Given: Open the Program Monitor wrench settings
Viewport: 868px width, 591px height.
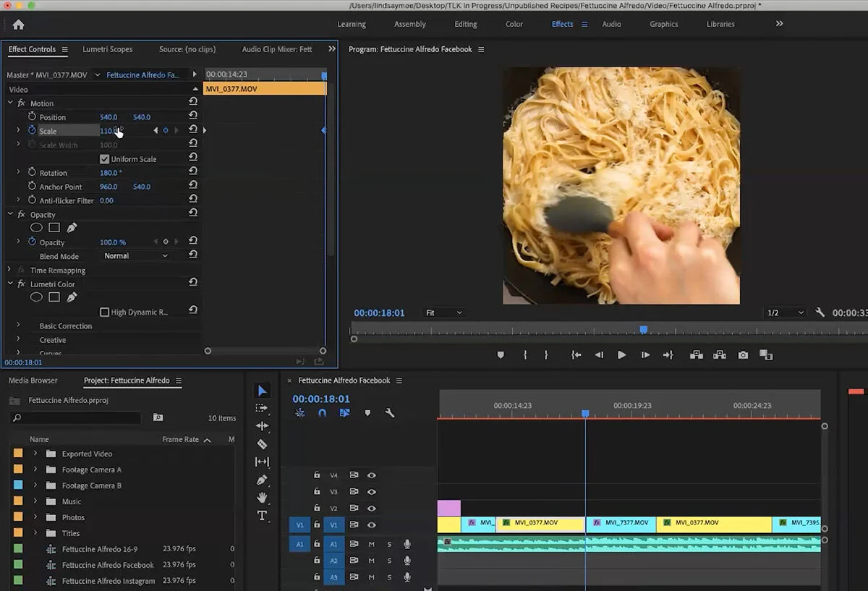Looking at the screenshot, I should point(820,312).
